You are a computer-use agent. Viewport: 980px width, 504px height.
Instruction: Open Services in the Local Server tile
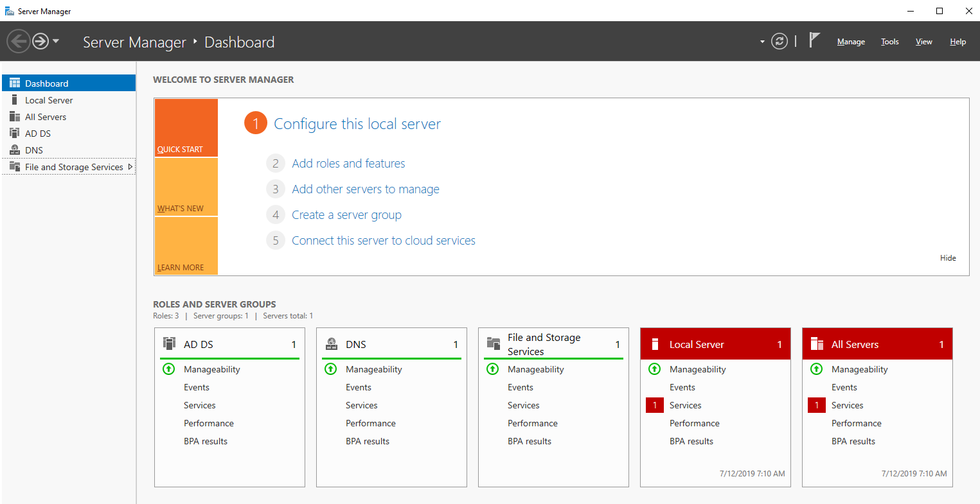coord(686,405)
